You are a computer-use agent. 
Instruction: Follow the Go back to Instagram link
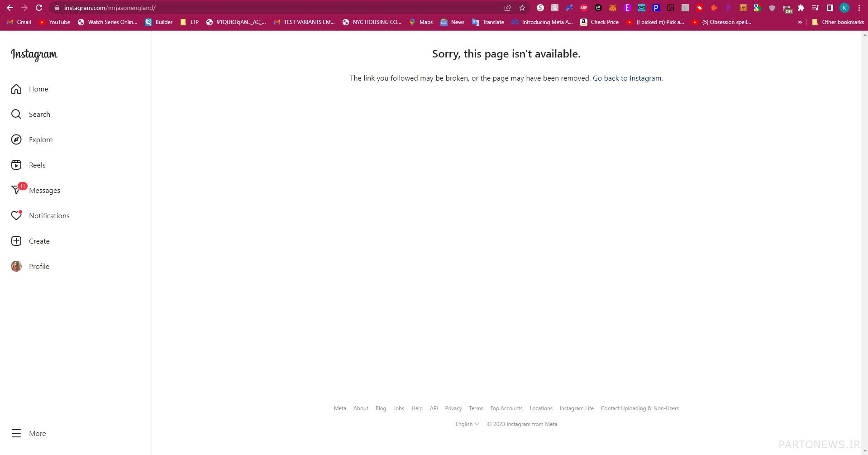(627, 78)
